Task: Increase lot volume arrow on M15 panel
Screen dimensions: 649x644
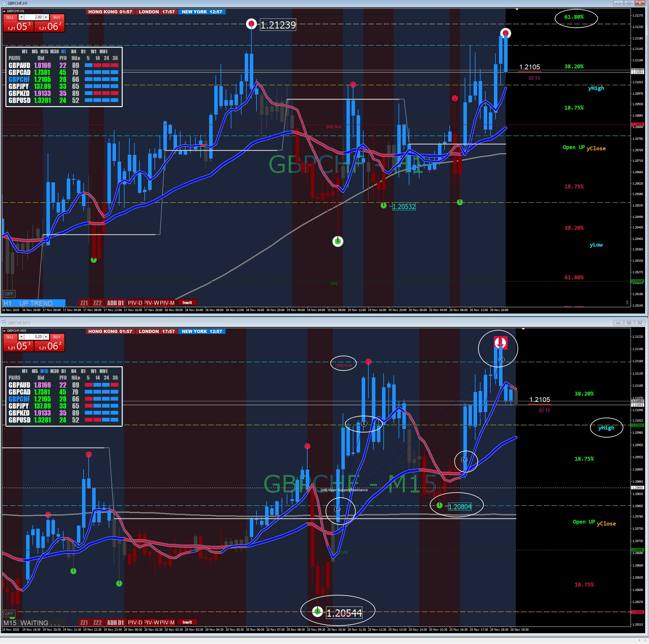Action: coord(46,337)
